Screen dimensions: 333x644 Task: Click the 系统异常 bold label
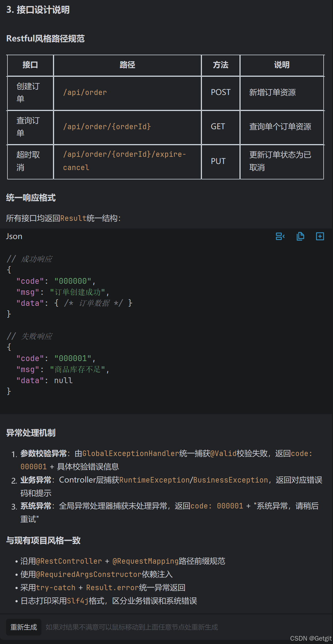coord(36,506)
